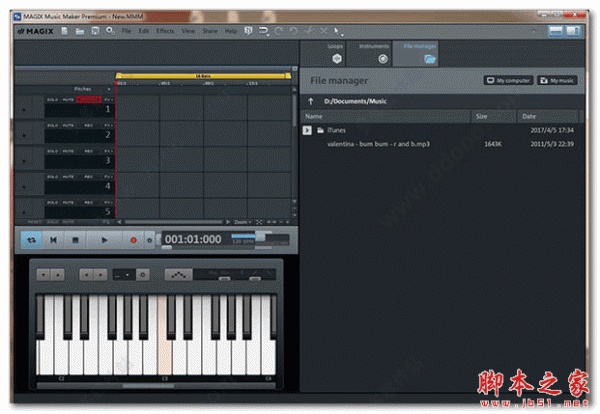Toggle SOLO on track 1
600x414 pixels.
point(52,100)
